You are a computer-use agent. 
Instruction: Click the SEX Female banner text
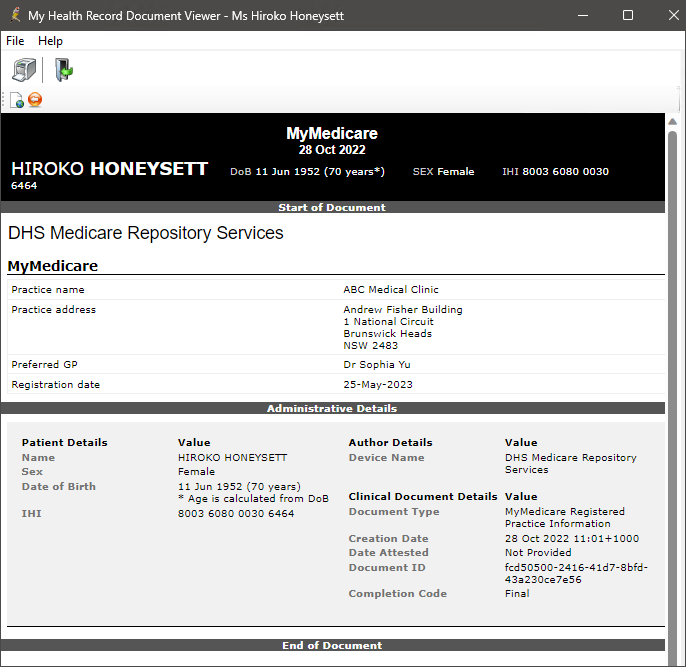443,171
